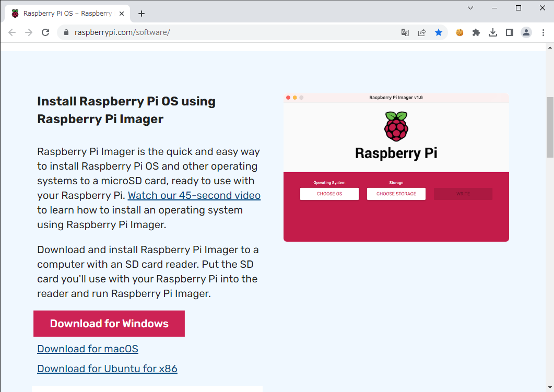The width and height of the screenshot is (554, 392).
Task: Click Download for Windows button
Action: 109,324
